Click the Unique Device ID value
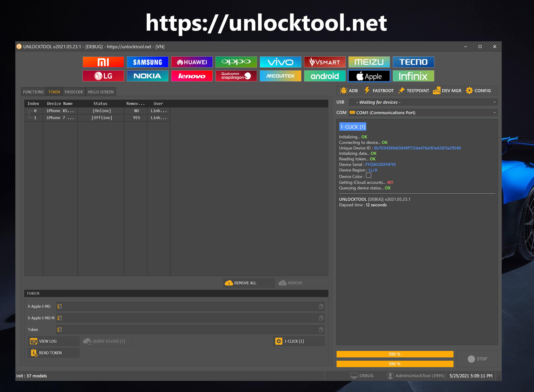The height and width of the screenshot is (392, 534). 417,148
